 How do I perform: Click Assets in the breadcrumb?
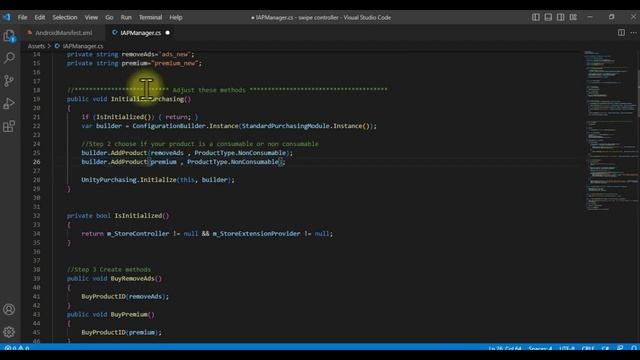point(36,46)
